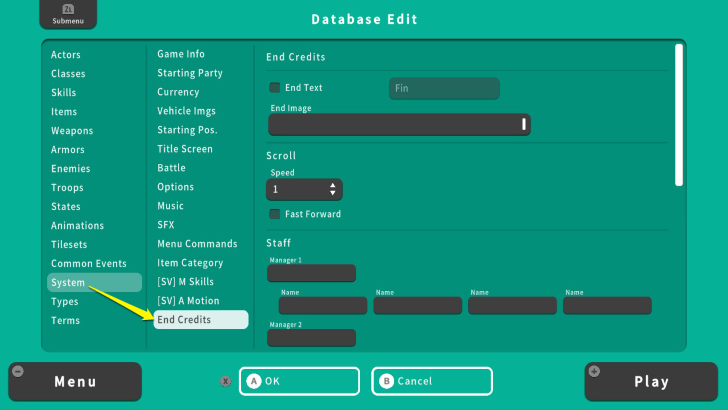Click the X button icon beside OK
This screenshot has width=728, height=410.
pyautogui.click(x=226, y=381)
